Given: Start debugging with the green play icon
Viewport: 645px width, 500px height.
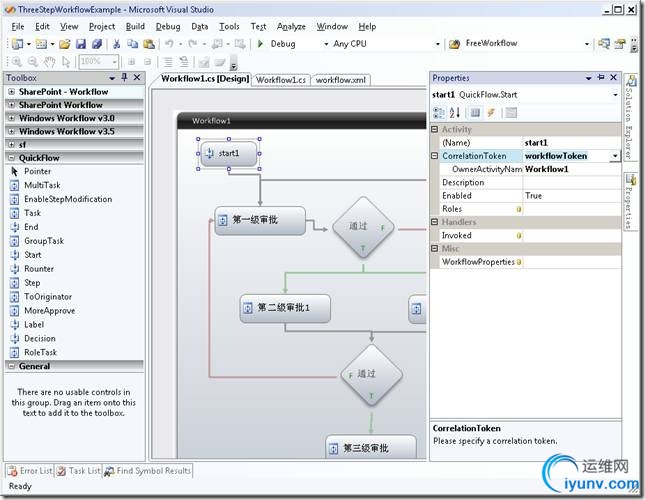Looking at the screenshot, I should [260, 43].
